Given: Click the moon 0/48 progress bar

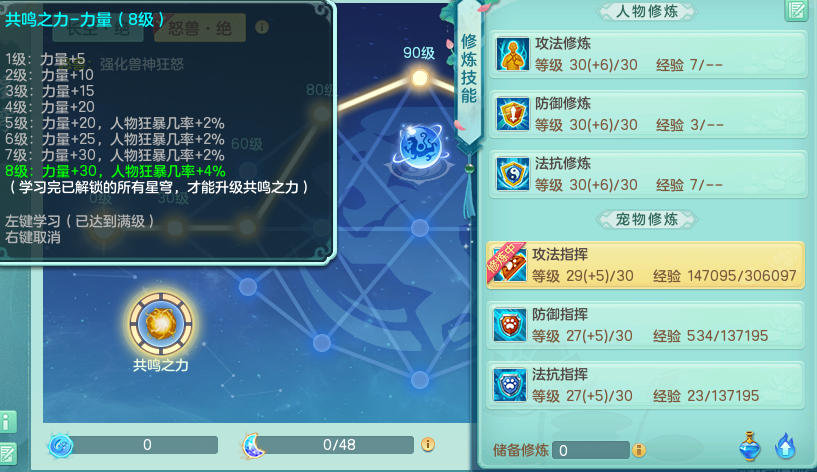Looking at the screenshot, I should (339, 445).
